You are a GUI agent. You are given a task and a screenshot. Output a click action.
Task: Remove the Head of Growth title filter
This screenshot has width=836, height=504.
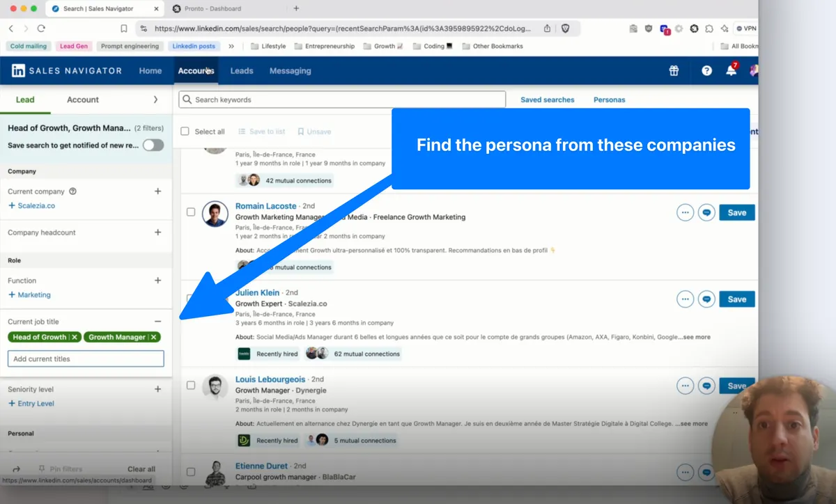(75, 337)
